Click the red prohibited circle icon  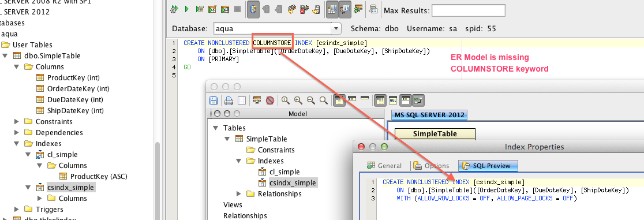[x=270, y=100]
